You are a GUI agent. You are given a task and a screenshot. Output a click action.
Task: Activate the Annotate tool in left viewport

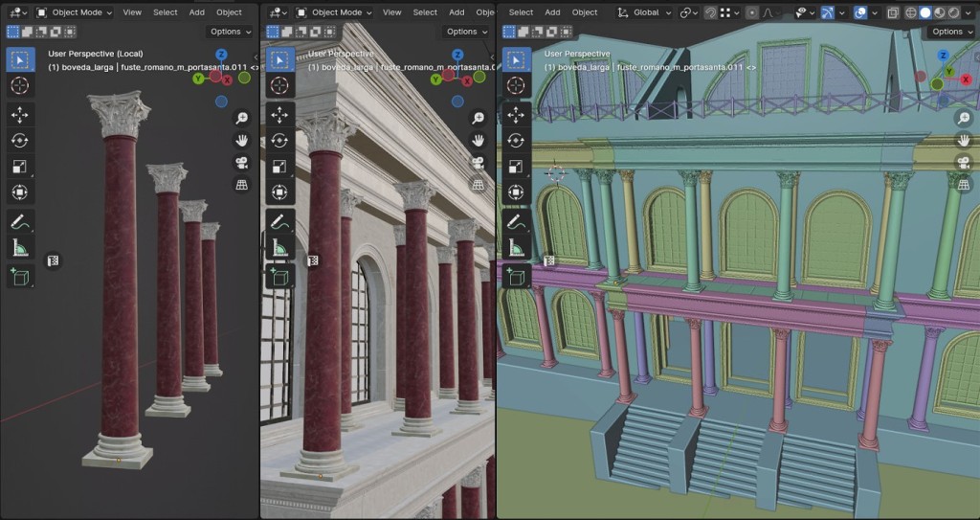pyautogui.click(x=19, y=222)
